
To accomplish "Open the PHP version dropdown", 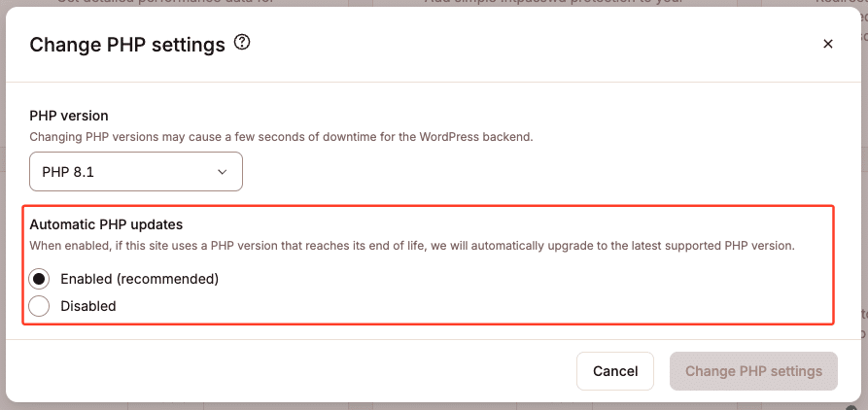I will point(136,172).
